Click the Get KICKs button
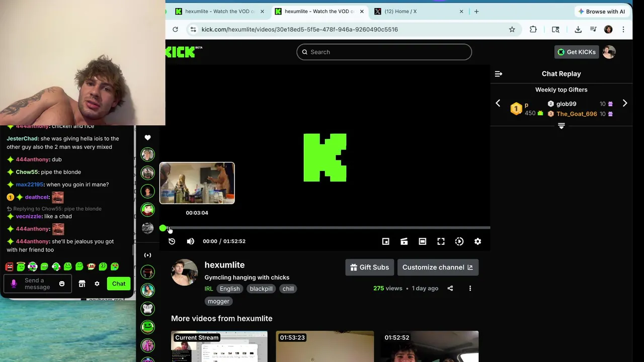Viewport: 644px width, 362px height. [576, 52]
